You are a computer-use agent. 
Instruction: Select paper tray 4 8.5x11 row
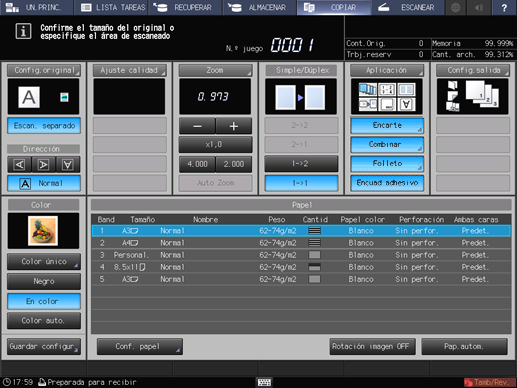click(301, 267)
